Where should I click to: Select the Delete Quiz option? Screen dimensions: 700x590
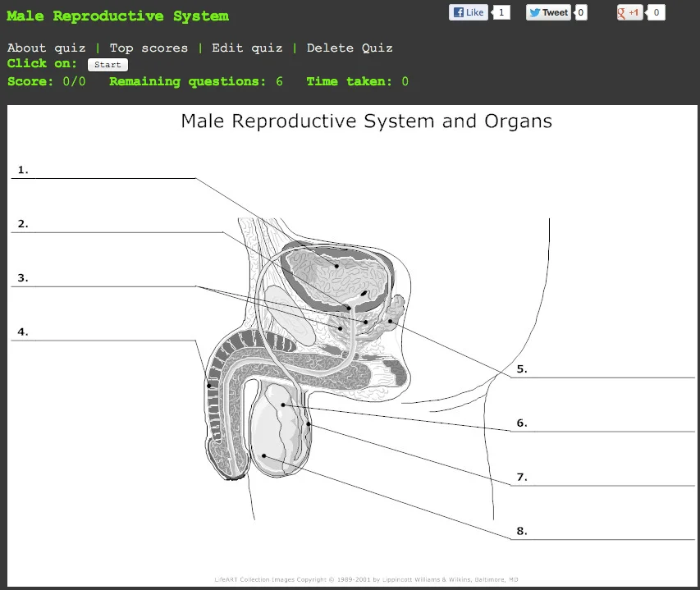(350, 48)
